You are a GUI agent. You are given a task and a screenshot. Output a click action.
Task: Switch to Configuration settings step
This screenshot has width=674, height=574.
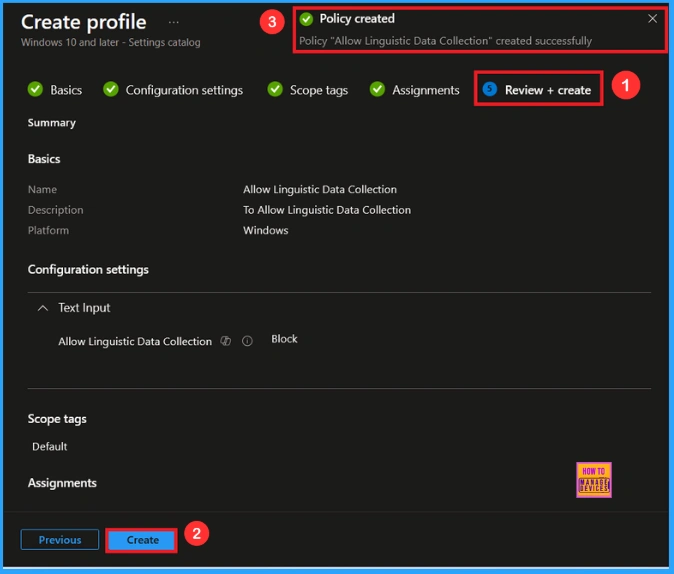point(173,90)
